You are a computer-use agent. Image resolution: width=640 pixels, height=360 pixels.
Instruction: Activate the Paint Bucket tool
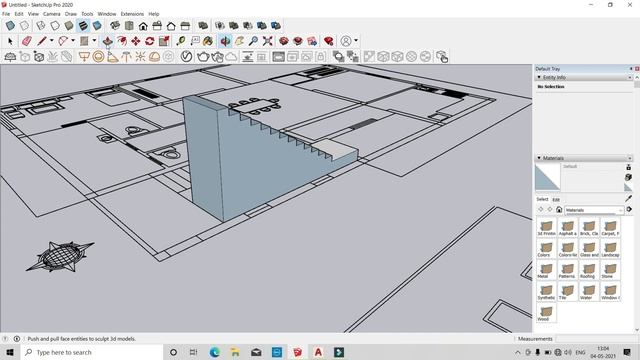[208, 41]
